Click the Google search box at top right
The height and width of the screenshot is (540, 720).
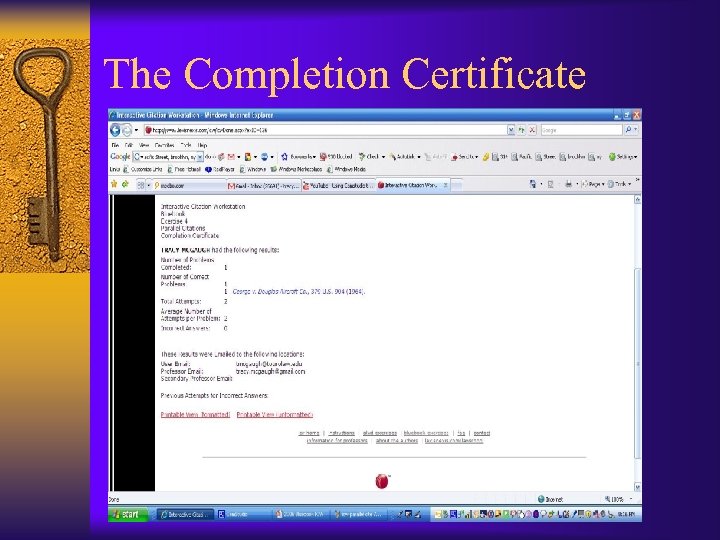coord(581,130)
